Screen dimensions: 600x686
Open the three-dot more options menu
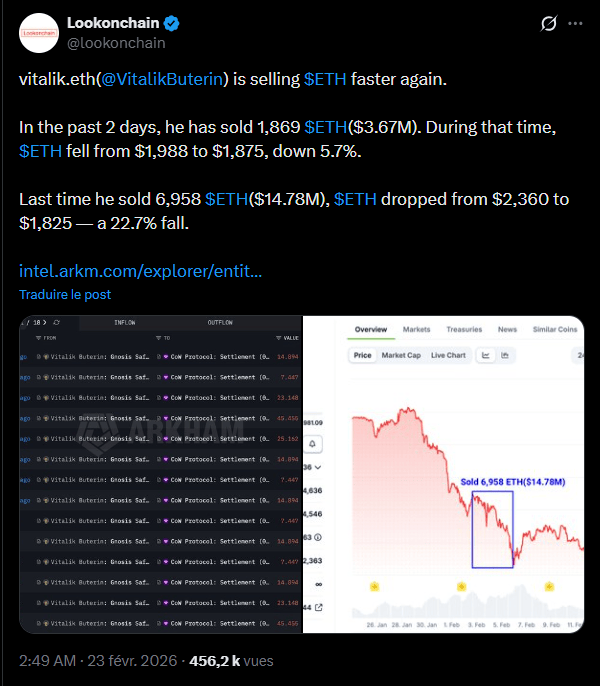pyautogui.click(x=575, y=23)
